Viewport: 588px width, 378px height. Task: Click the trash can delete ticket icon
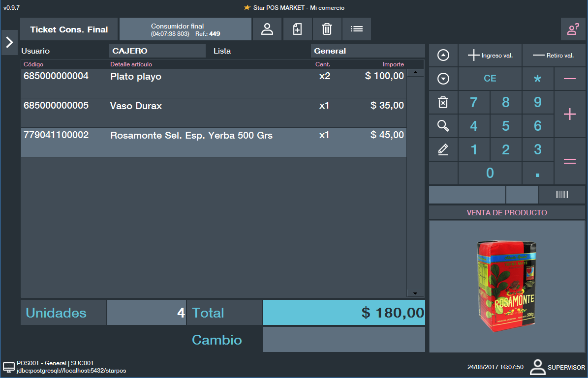coord(327,29)
